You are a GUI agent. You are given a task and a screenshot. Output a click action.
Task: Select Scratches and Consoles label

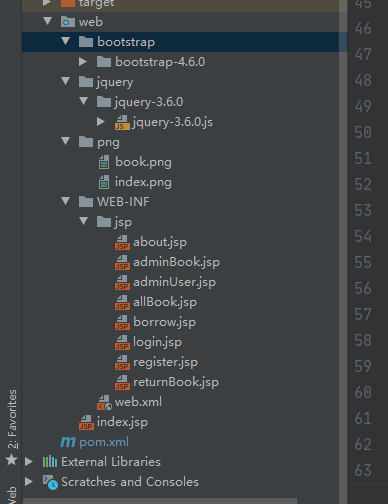click(130, 482)
